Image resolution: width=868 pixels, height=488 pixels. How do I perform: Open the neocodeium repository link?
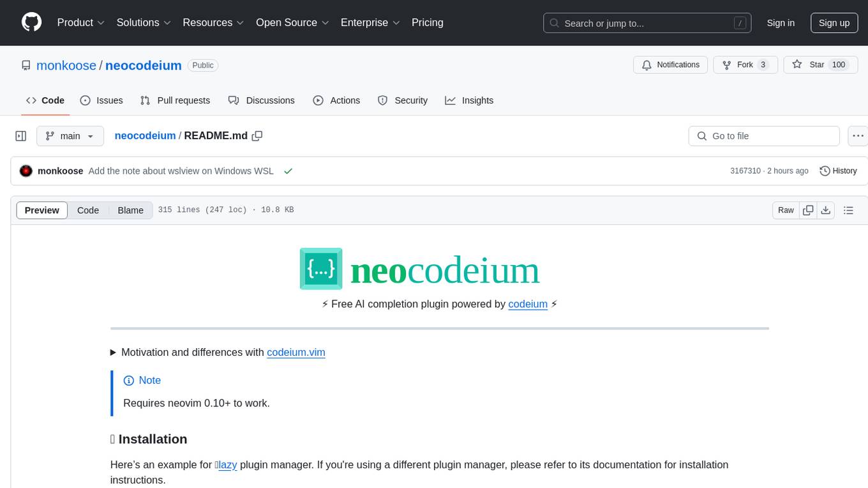[144, 65]
